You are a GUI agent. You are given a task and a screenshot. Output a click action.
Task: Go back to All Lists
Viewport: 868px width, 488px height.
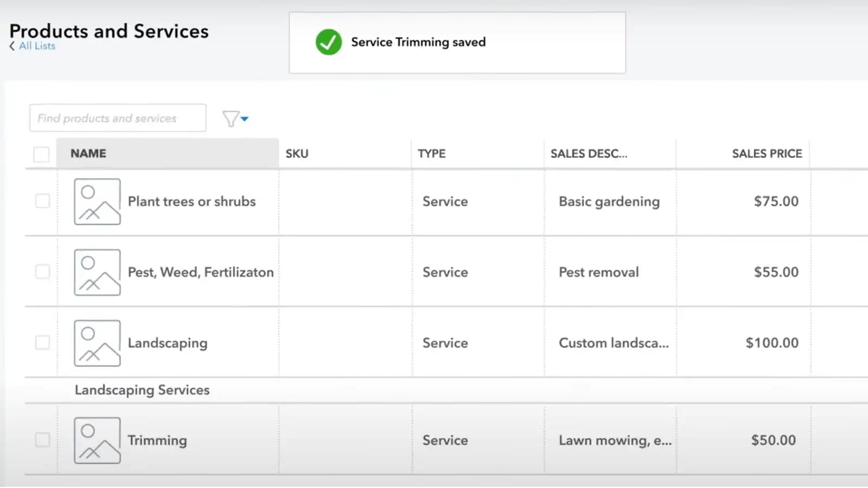[33, 46]
